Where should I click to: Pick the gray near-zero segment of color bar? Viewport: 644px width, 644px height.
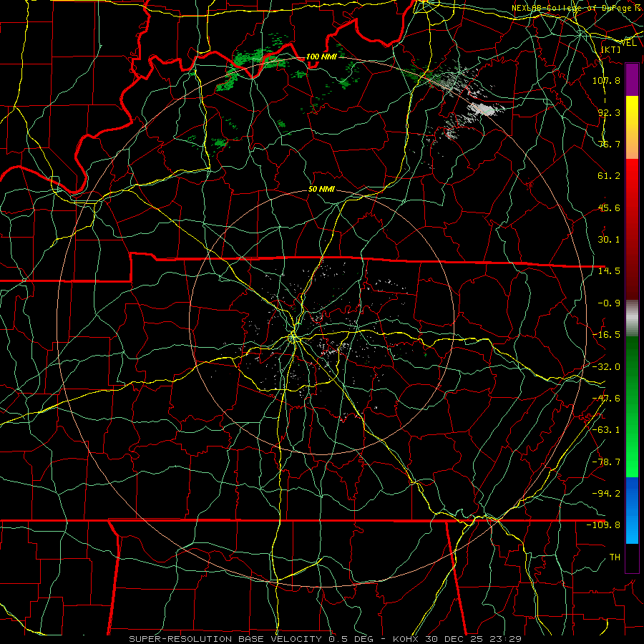coord(632,318)
